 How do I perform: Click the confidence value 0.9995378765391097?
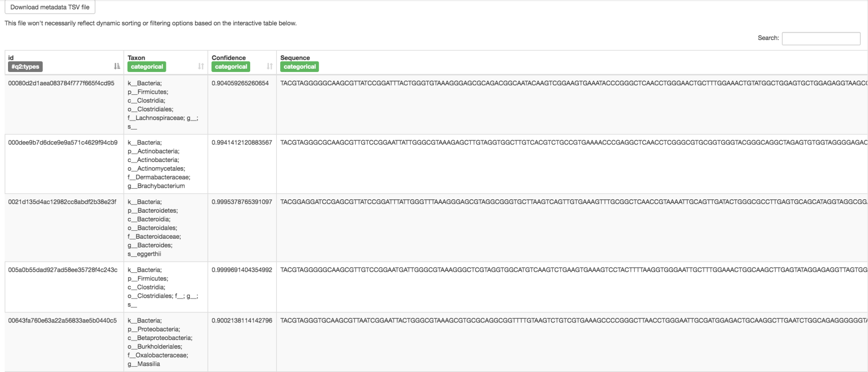pos(242,202)
